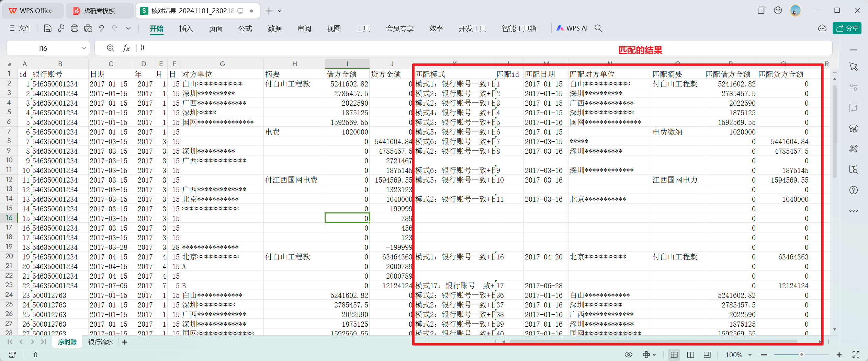Open the WPS AI button
868x361 pixels.
click(572, 28)
